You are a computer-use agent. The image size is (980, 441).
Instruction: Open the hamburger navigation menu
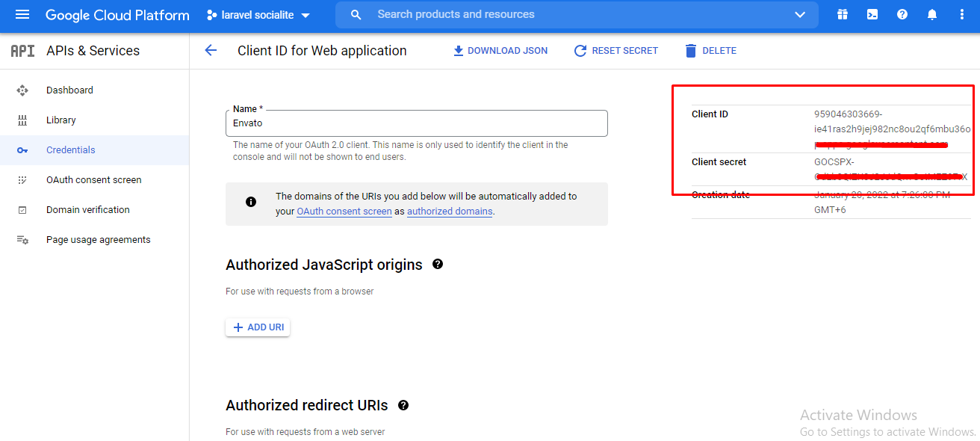(x=22, y=15)
